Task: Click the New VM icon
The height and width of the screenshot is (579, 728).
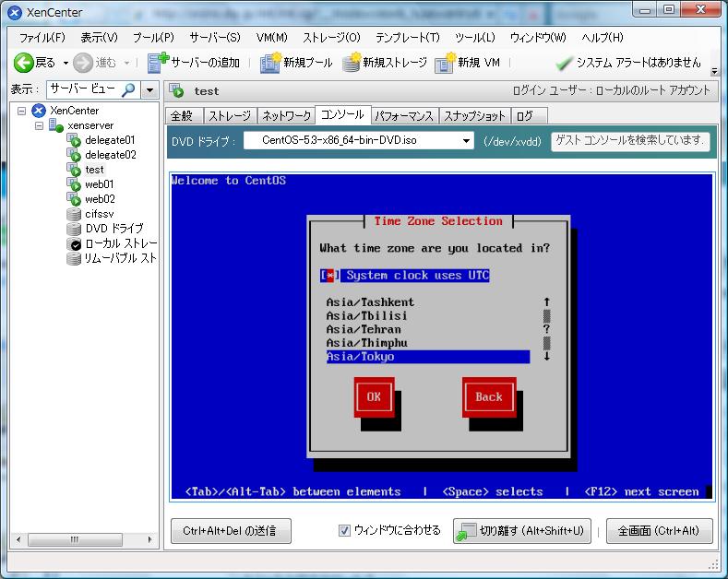Action: click(445, 63)
